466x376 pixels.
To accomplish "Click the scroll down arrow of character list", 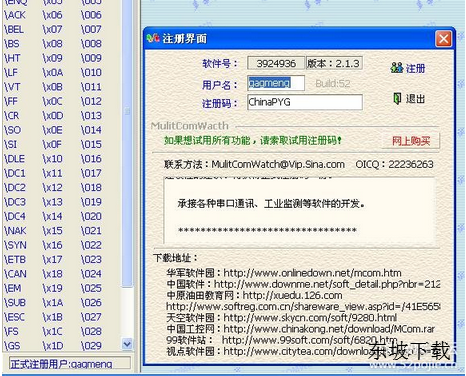I will click(127, 344).
